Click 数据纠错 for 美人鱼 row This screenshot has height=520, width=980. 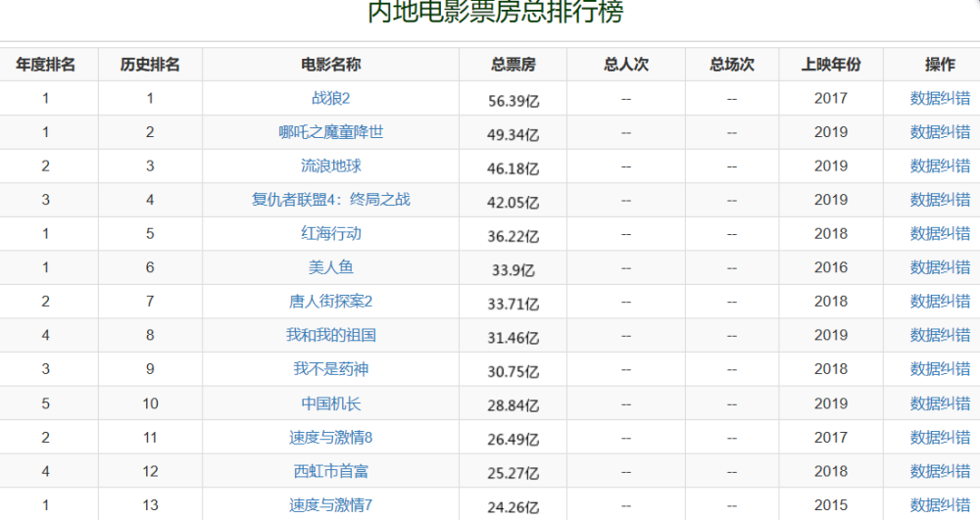(x=940, y=267)
